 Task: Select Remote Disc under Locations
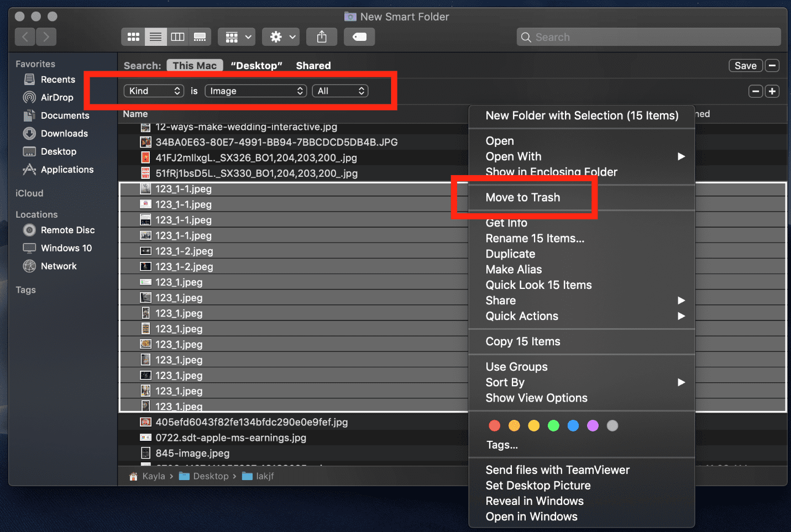tap(67, 230)
